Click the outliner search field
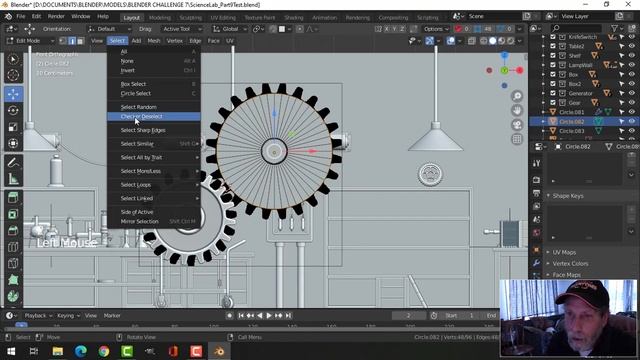 (x=575, y=28)
